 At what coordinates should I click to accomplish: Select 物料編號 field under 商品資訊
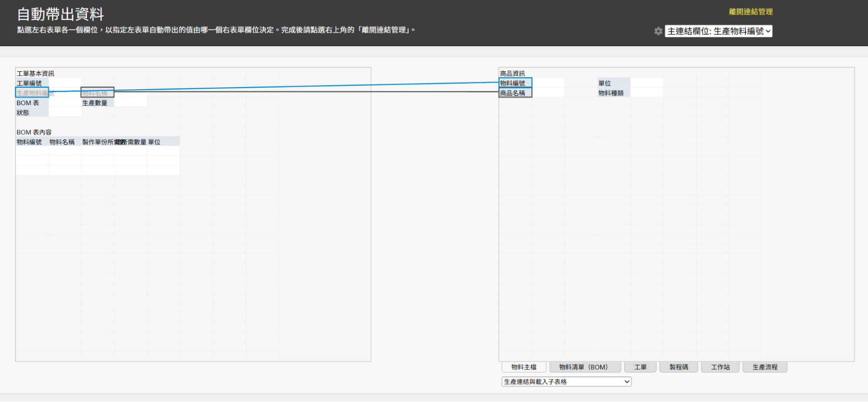(x=515, y=83)
